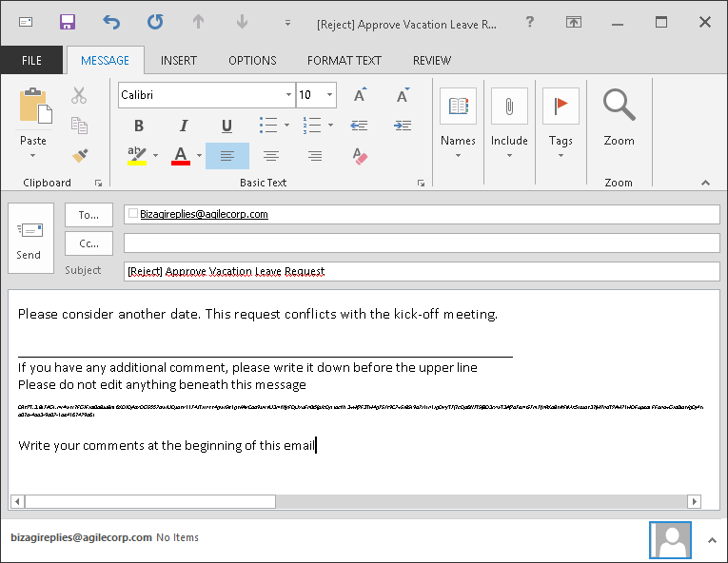Viewport: 728px width, 563px height.
Task: Open the Names address book group
Action: click(459, 123)
